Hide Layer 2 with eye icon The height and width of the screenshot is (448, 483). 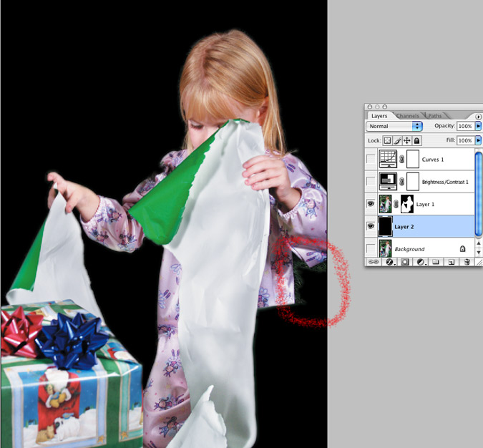[371, 226]
